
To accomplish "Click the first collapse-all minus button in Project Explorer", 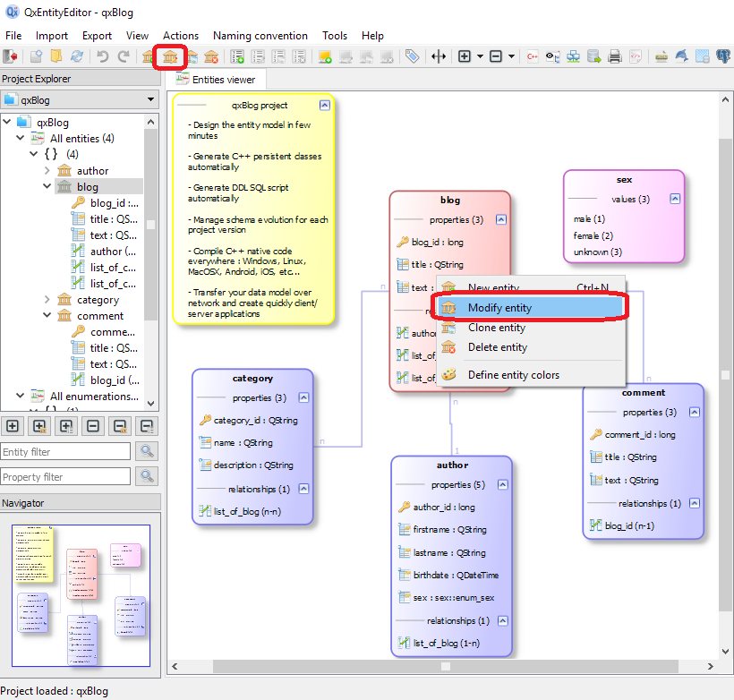I will [x=94, y=426].
